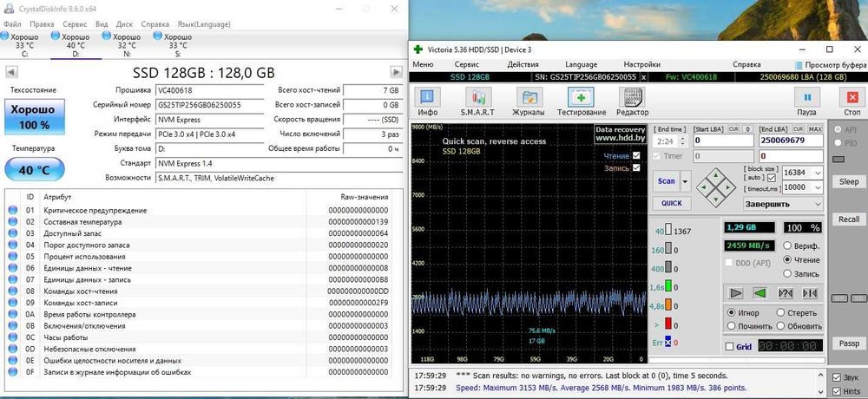Open the Scan button dropdown arrow
Image resolution: width=868 pixels, height=399 pixels.
[x=686, y=181]
